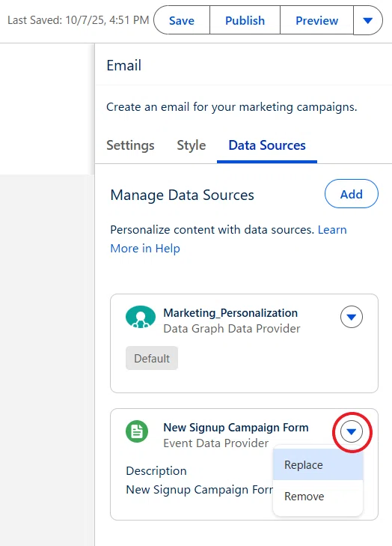Expand the Marketing_Personalization actions dropdown
The image size is (392, 546).
click(x=352, y=317)
